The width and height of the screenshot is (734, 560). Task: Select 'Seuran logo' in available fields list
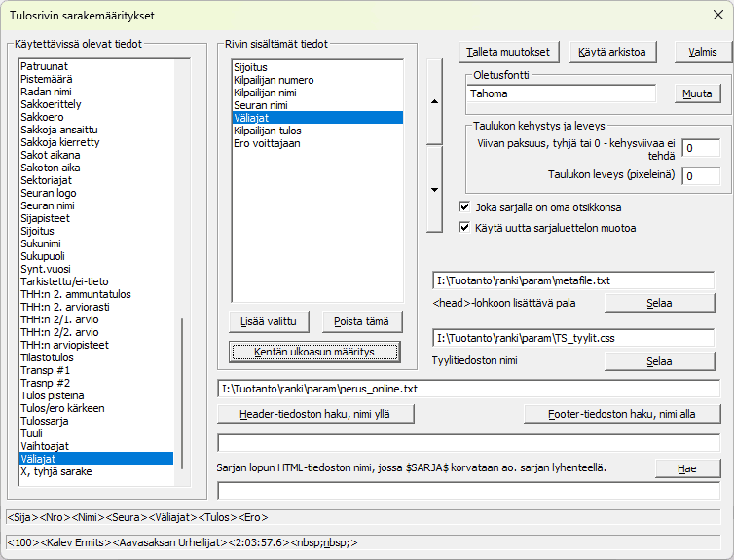[x=49, y=193]
